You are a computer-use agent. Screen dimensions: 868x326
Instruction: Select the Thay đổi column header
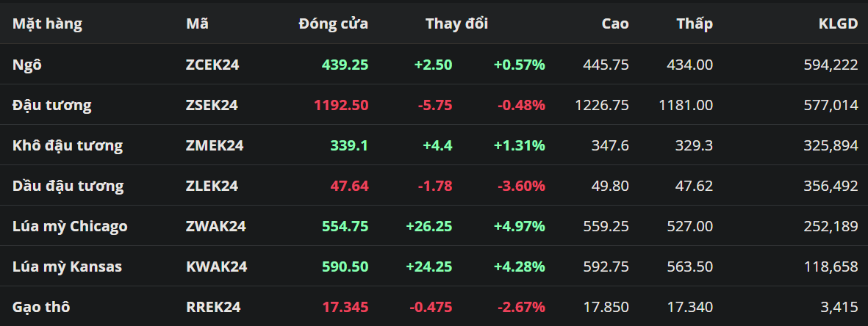click(456, 23)
